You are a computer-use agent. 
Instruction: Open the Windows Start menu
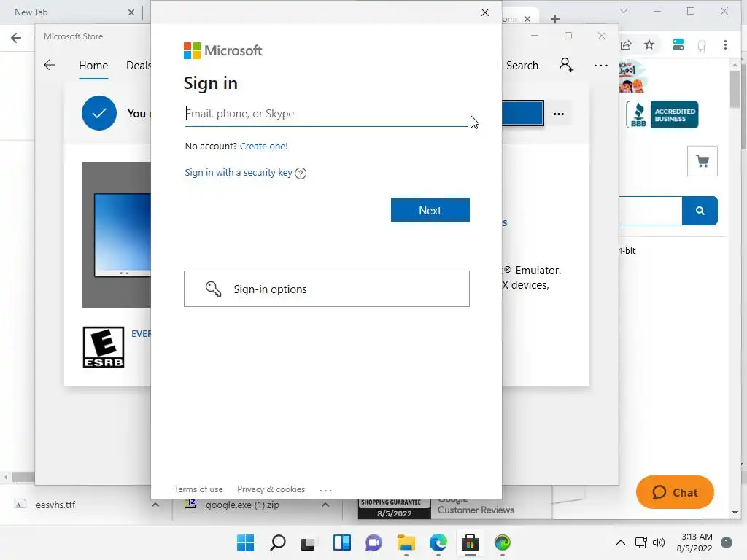tap(245, 542)
